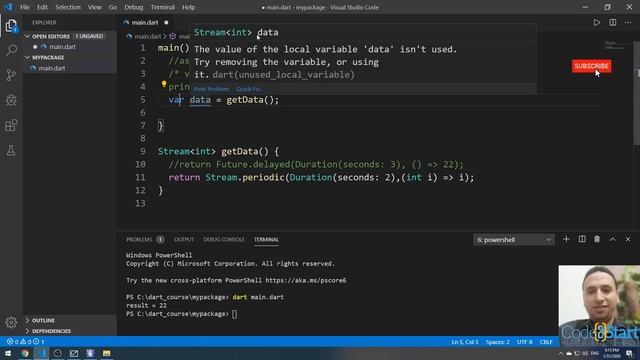Click the ENG language indicator in taskbar
This screenshot has height=360, width=640.
click(595, 353)
